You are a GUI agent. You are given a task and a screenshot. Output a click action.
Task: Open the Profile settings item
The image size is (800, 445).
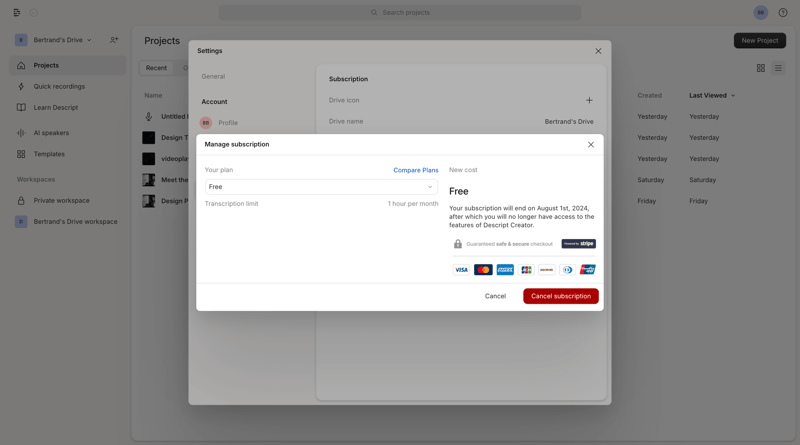click(219, 122)
